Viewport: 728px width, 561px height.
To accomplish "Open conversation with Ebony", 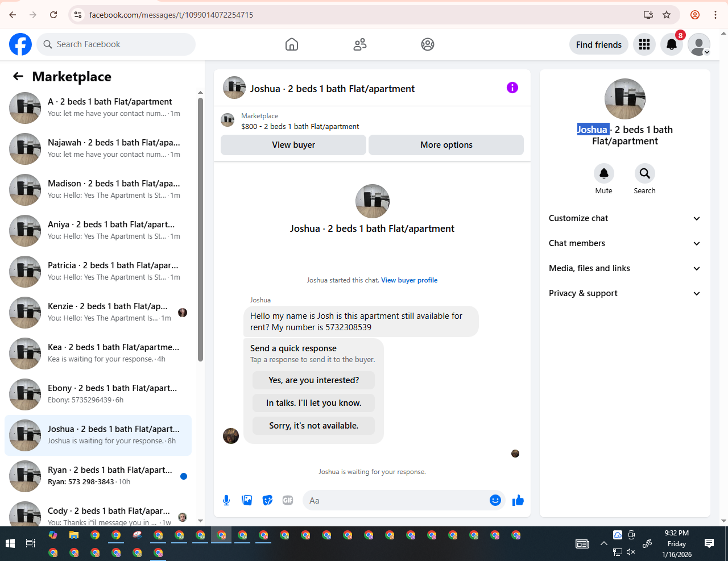I will click(98, 394).
